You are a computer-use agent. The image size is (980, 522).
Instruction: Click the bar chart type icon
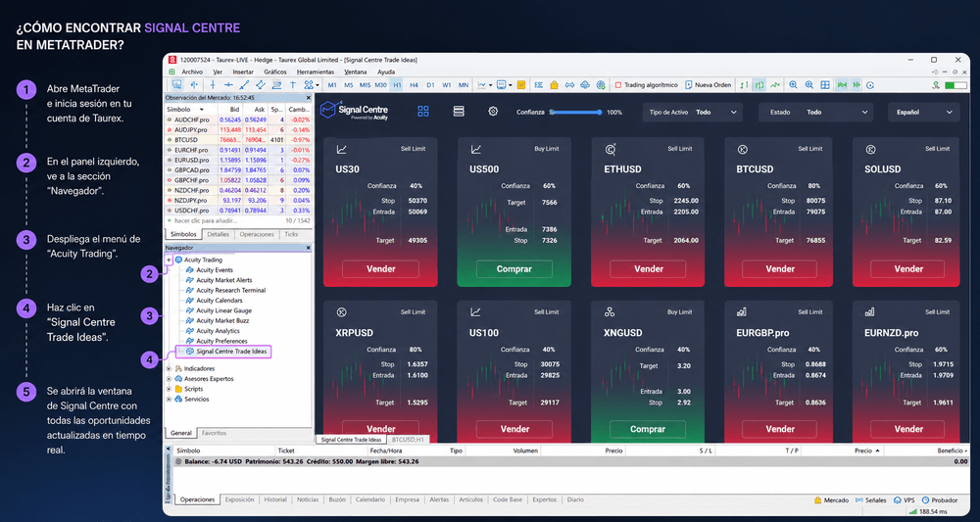point(744,85)
